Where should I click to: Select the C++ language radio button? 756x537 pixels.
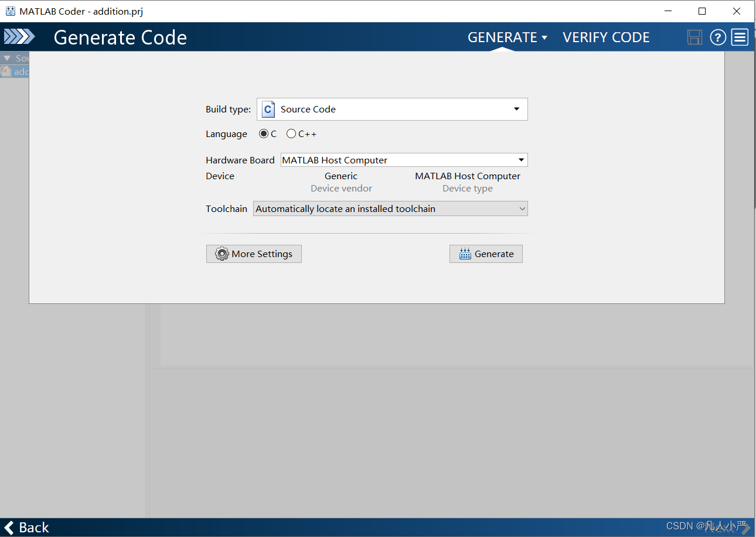291,134
